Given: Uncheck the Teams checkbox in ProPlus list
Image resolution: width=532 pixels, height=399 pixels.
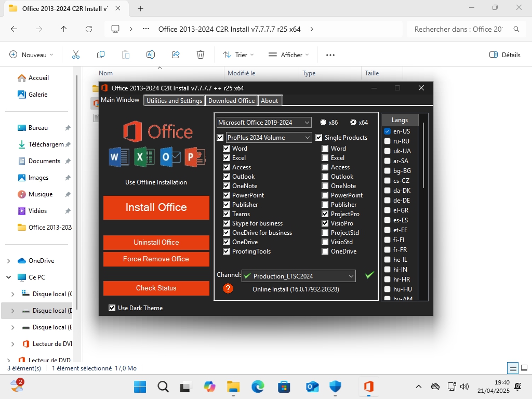Looking at the screenshot, I should (227, 214).
